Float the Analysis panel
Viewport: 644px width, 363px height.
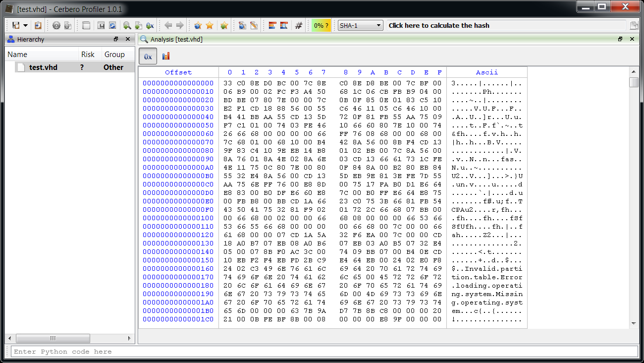[620, 39]
